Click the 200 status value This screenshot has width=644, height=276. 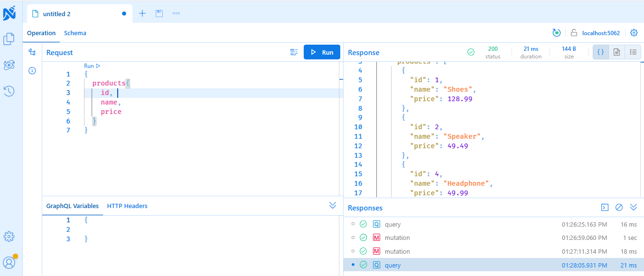click(x=493, y=48)
